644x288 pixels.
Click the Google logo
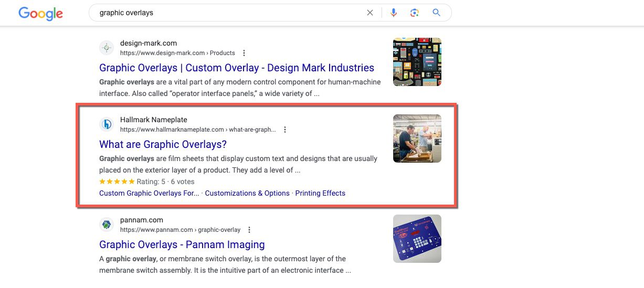tap(40, 14)
